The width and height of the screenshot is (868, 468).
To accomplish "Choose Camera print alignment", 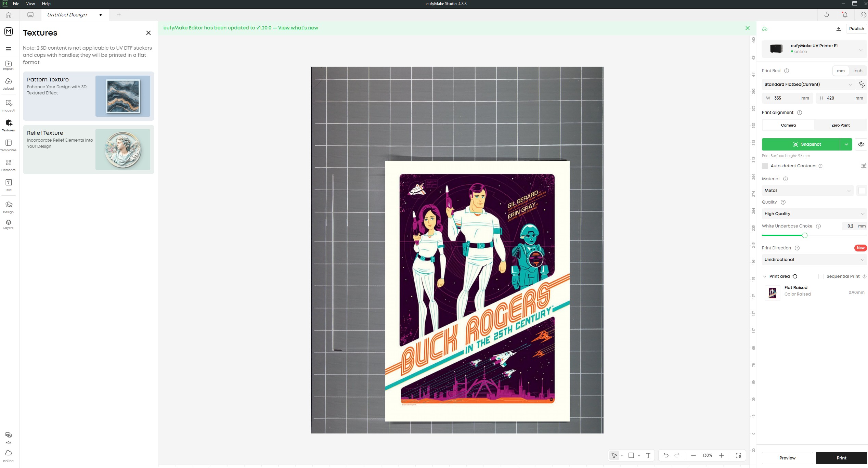I will point(788,125).
